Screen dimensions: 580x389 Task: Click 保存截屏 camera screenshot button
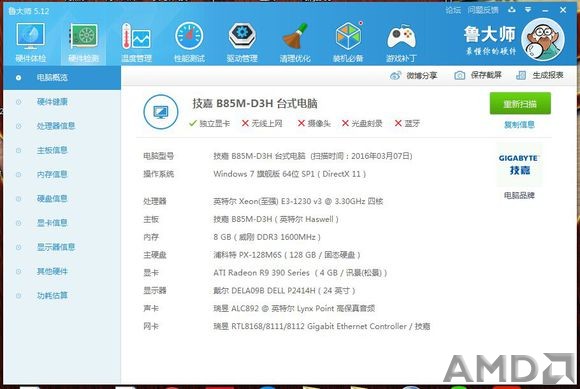478,75
